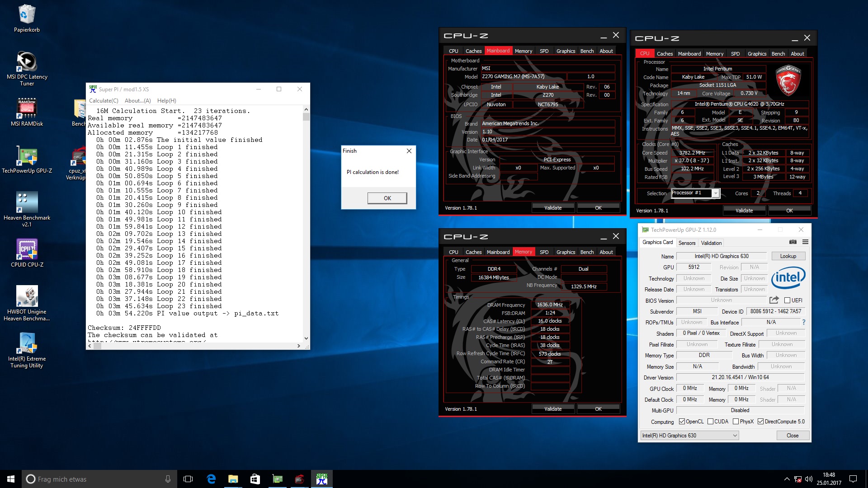Switch to Validation tab in GPU-Z
Image resolution: width=868 pixels, height=488 pixels.
click(x=711, y=243)
